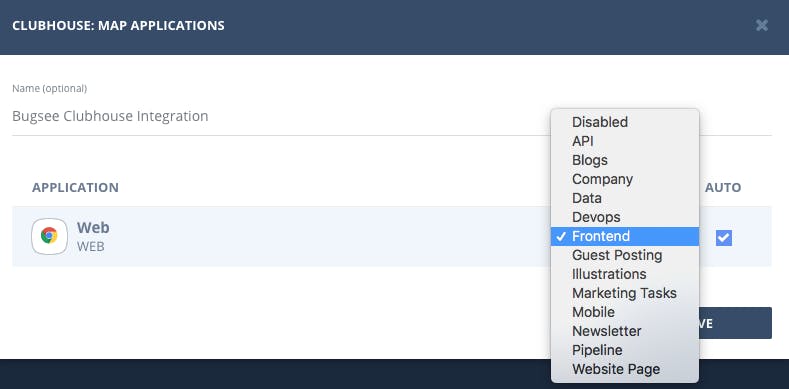The width and height of the screenshot is (789, 389).
Task: Choose Newsletter from the list
Action: click(625, 331)
